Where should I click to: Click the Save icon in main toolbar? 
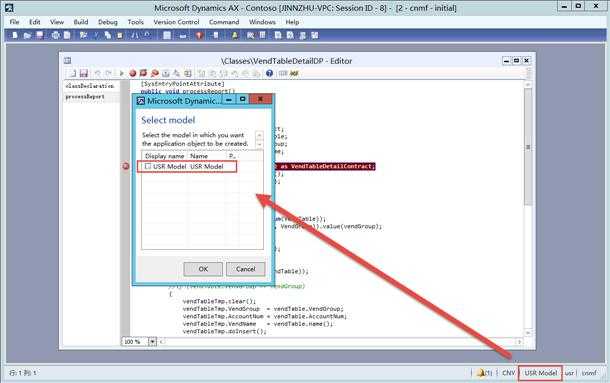click(40, 35)
